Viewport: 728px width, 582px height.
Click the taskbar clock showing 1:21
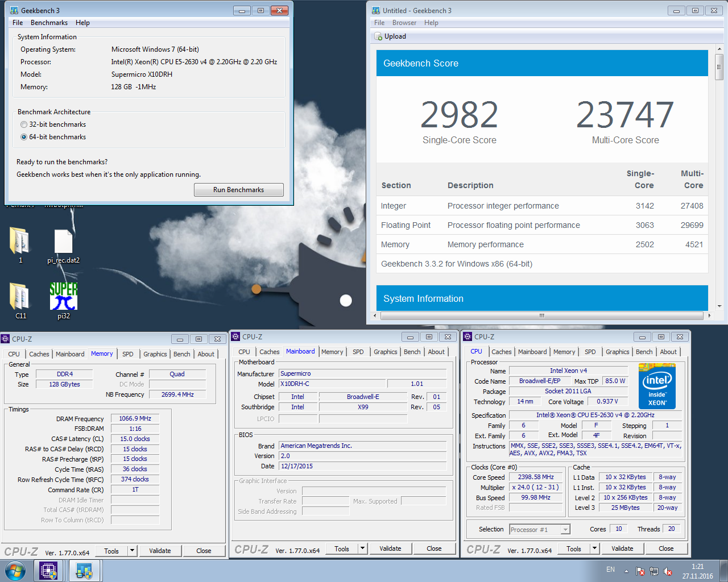point(697,571)
